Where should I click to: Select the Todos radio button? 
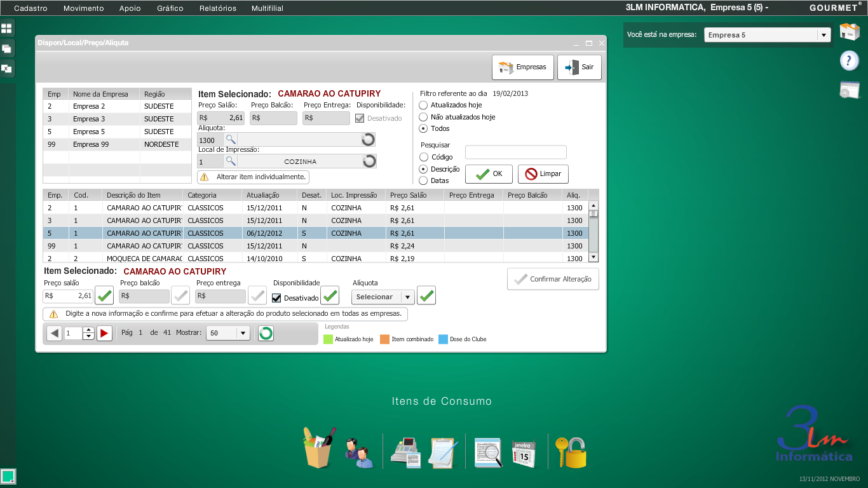pyautogui.click(x=423, y=128)
